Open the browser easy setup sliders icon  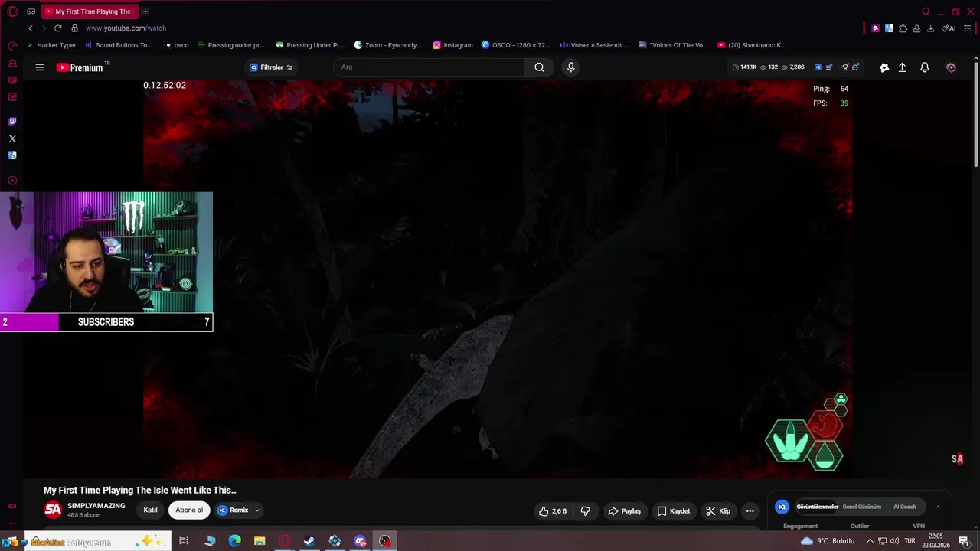pyautogui.click(x=968, y=28)
